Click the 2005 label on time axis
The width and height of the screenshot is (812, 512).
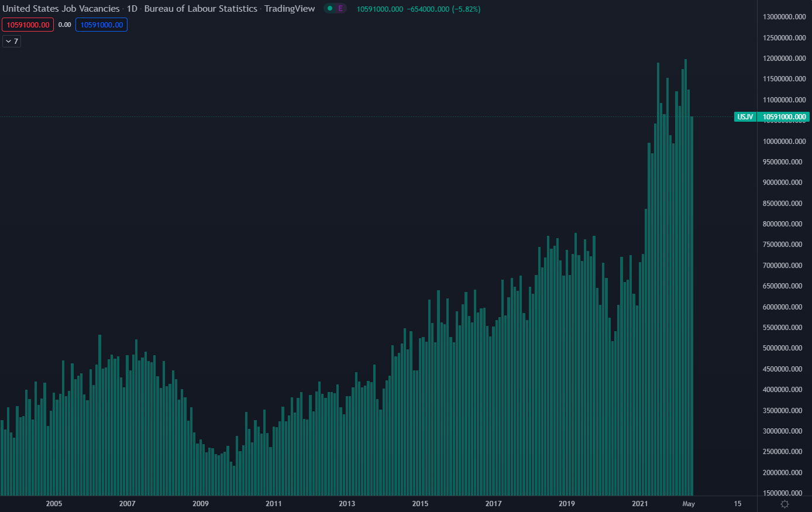coord(54,504)
